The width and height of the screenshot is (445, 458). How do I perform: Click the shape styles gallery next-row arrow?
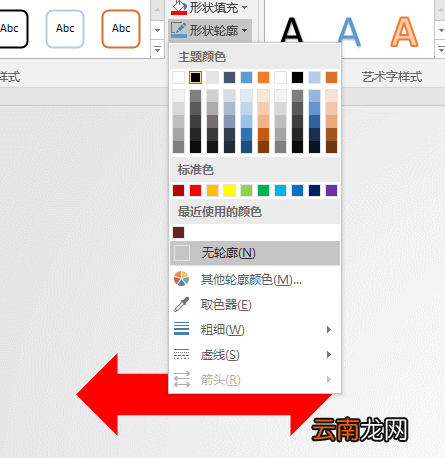click(157, 30)
